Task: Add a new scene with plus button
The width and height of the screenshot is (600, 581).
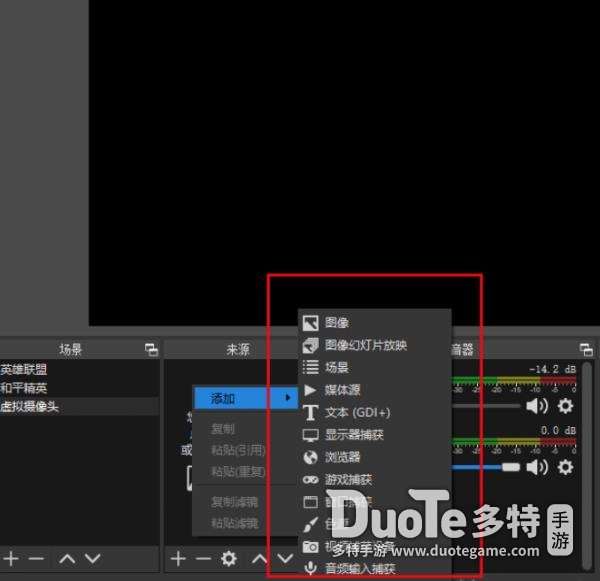Action: (x=11, y=559)
